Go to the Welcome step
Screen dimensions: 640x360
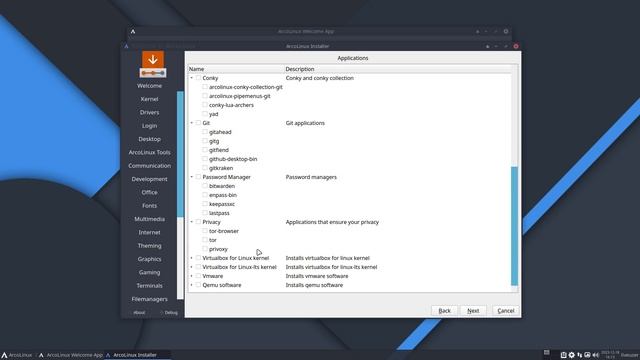pos(149,86)
